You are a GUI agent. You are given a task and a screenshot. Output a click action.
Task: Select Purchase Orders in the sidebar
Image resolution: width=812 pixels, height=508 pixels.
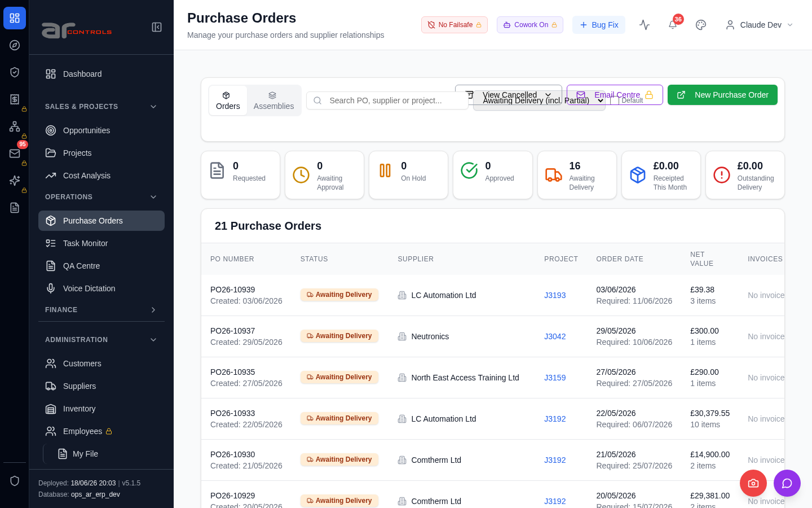click(x=101, y=221)
